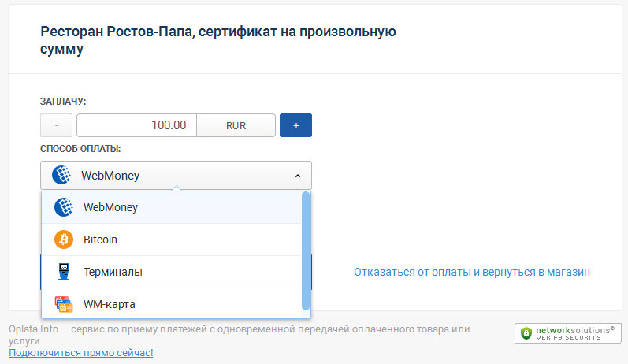The width and height of the screenshot is (628, 364).
Task: Choose Bitcoin from payment list
Action: 172,240
